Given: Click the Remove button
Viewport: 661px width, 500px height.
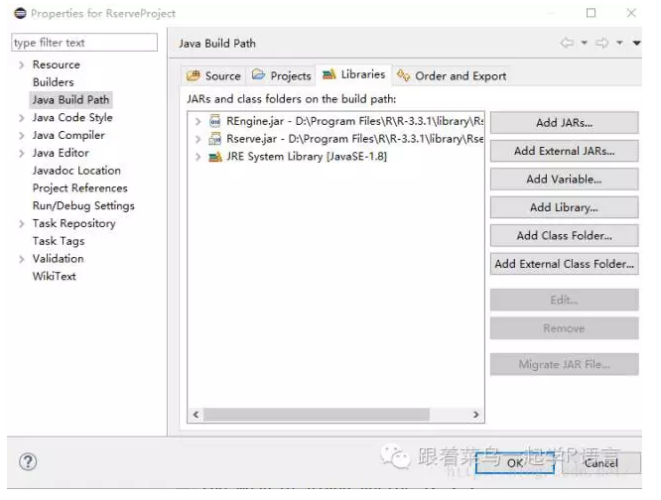Looking at the screenshot, I should click(x=564, y=328).
